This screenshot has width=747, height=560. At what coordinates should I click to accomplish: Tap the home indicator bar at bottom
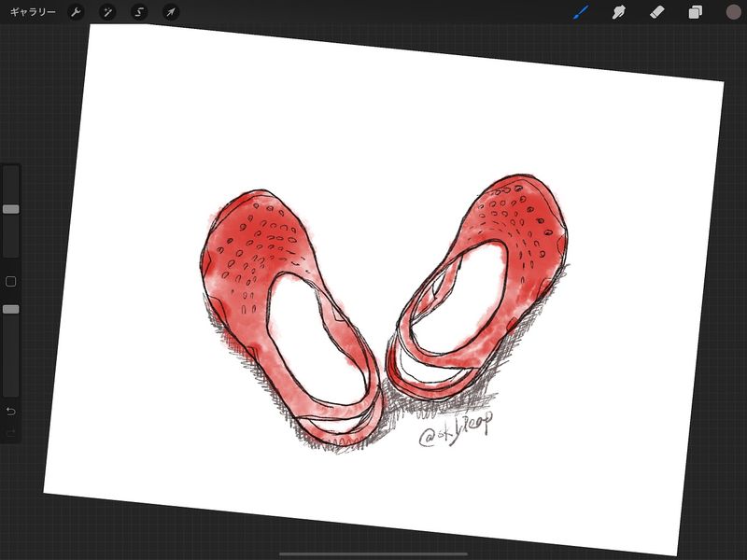[373, 553]
